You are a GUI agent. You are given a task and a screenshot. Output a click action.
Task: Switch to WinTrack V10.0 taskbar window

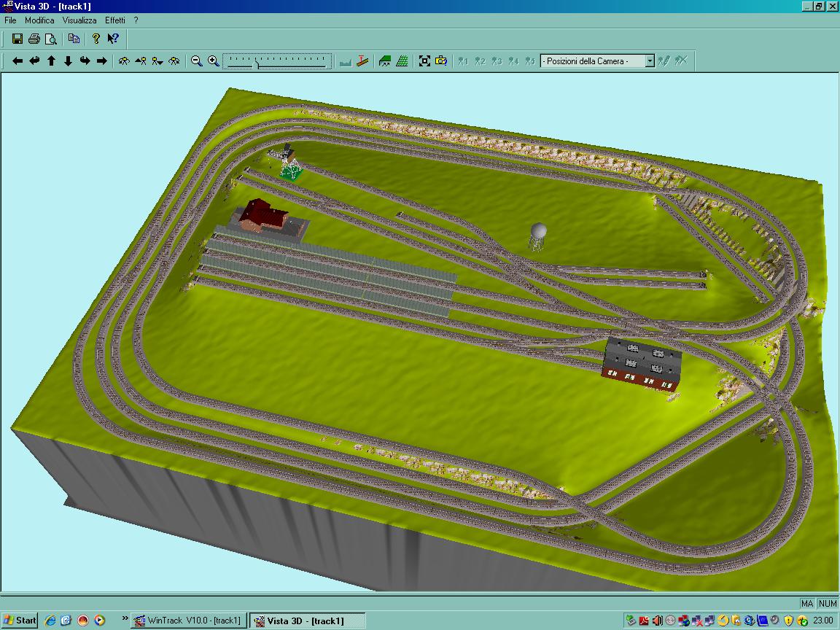coord(189,621)
